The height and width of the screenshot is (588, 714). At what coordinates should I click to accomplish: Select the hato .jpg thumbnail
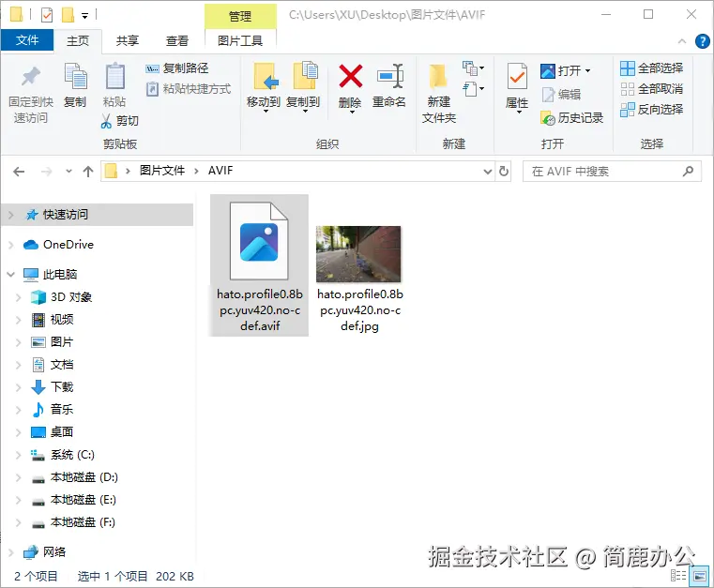358,254
